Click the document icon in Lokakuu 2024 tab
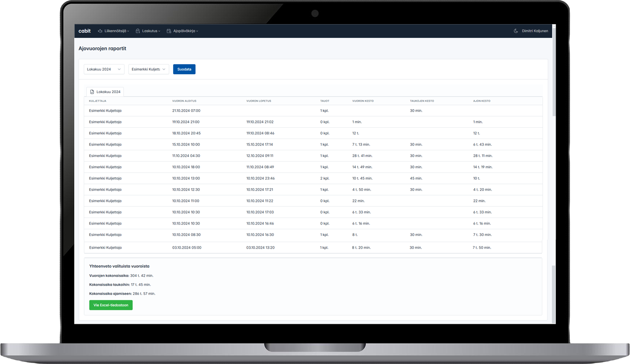Screen dimensions: 630x364 click(x=92, y=92)
